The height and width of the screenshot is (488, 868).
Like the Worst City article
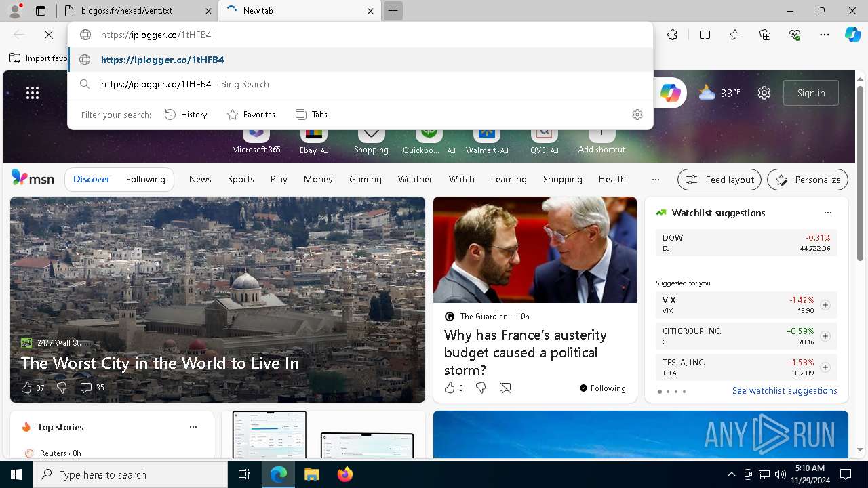(x=32, y=388)
